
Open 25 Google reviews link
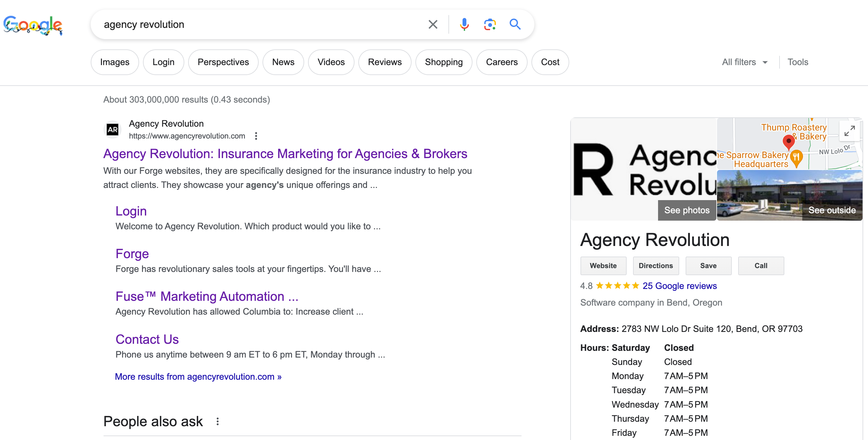[680, 286]
